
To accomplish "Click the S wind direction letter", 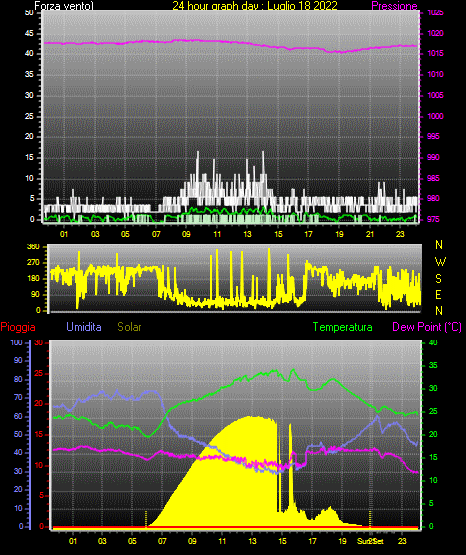I will click(x=438, y=279).
